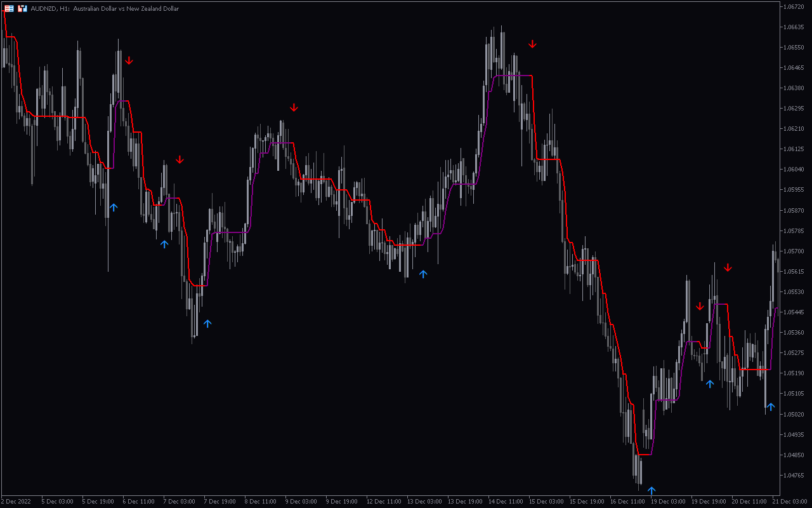The width and height of the screenshot is (812, 508).
Task: Click the 9 Dec 19:00 time label
Action: pos(341,501)
